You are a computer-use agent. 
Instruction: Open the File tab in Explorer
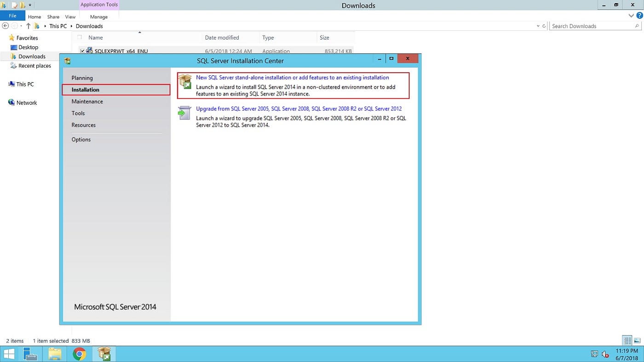pos(12,16)
